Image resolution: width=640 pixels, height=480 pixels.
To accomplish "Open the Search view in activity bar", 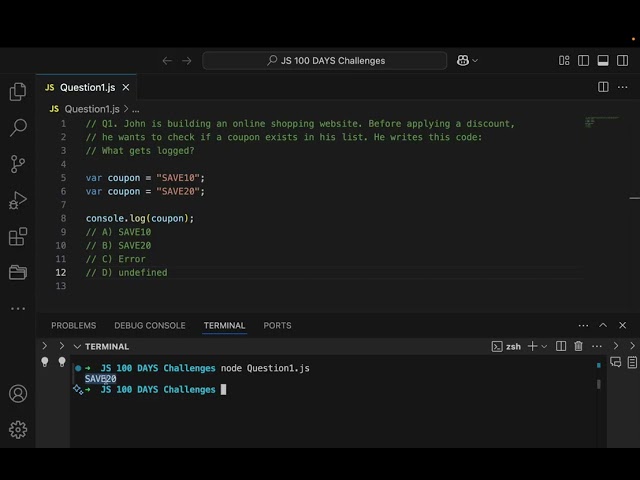I will click(18, 128).
